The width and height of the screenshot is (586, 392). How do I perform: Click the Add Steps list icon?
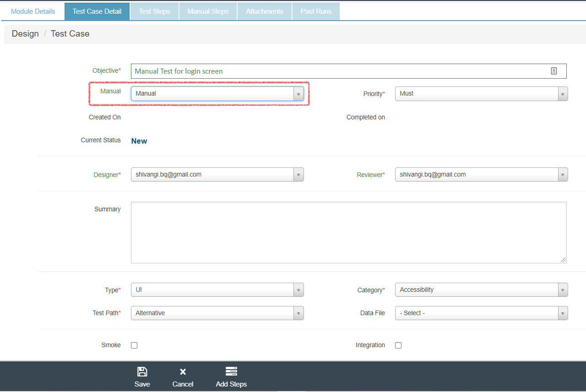[231, 371]
